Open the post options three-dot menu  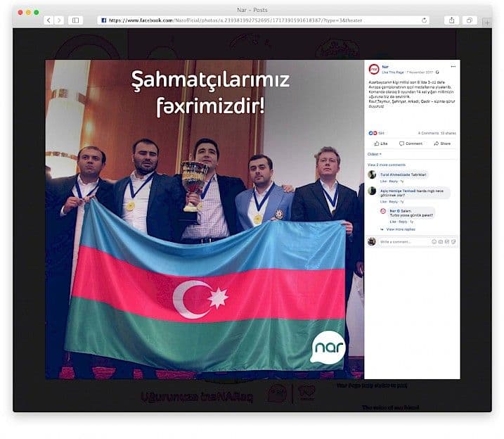(x=453, y=67)
